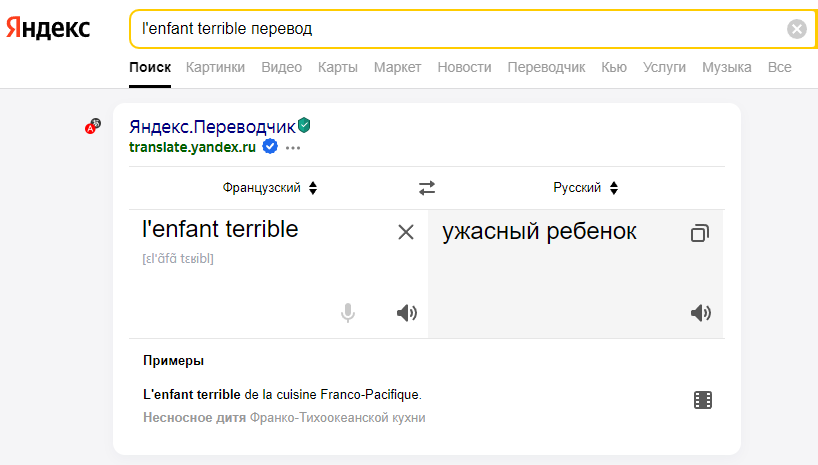
Task: Play Russian translation audio
Action: 701,313
